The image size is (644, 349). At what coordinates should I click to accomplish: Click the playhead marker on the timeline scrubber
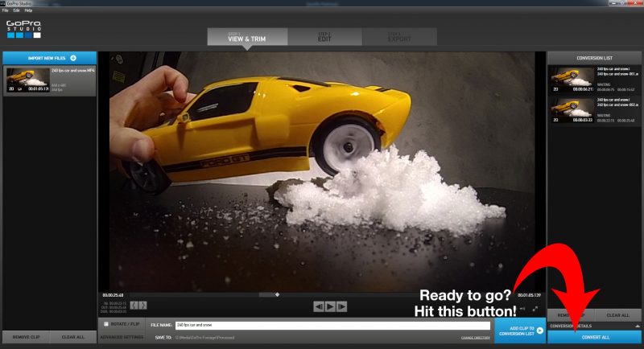click(277, 294)
